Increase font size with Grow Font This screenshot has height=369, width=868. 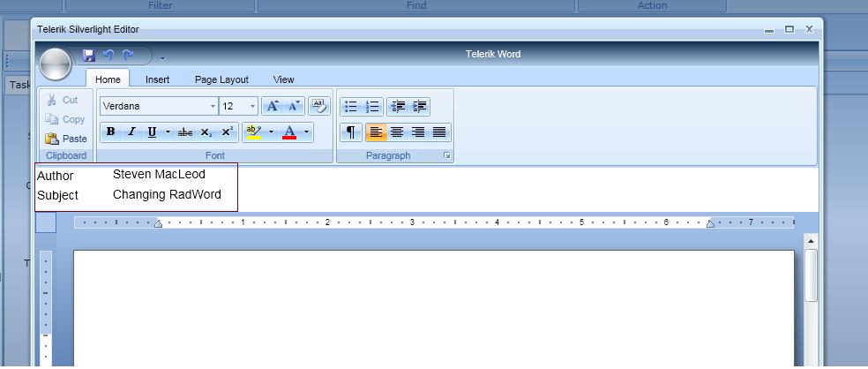272,106
